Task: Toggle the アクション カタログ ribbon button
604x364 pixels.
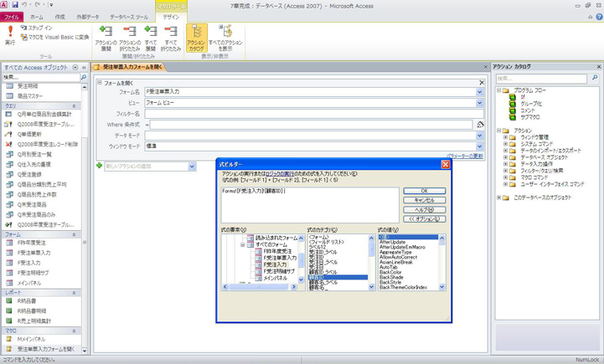Action: (197, 38)
